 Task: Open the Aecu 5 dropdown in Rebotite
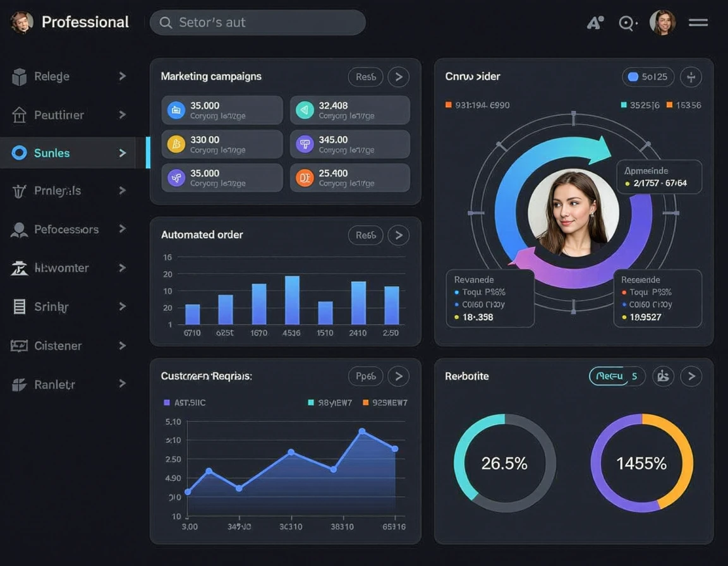(617, 376)
